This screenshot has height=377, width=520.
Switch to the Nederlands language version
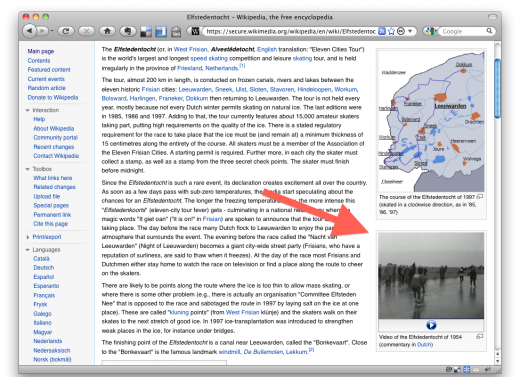48,341
